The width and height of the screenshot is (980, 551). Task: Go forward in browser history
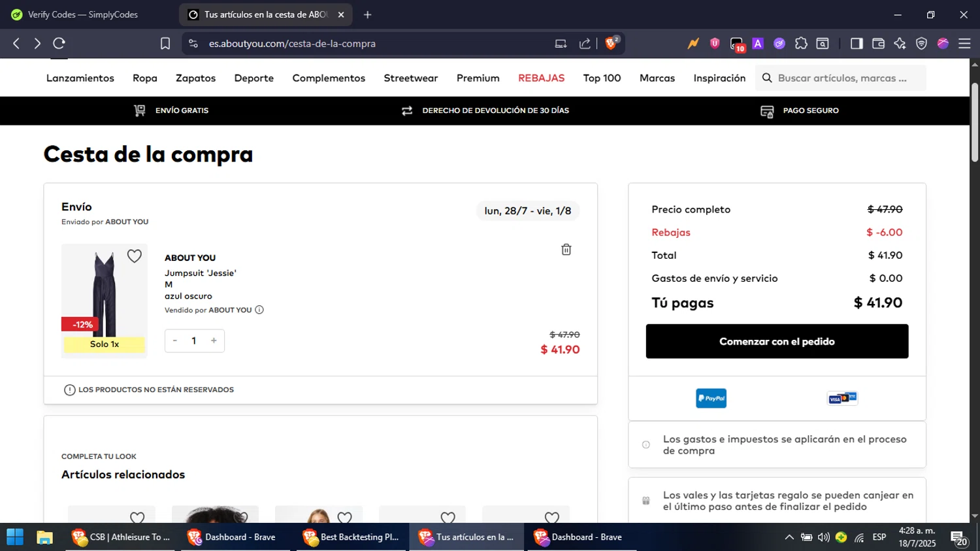(37, 43)
